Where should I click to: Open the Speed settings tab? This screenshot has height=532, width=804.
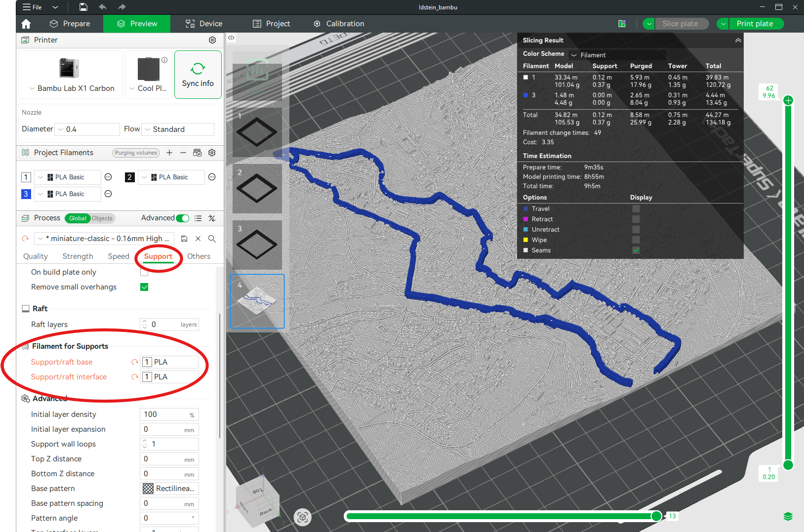[119, 256]
